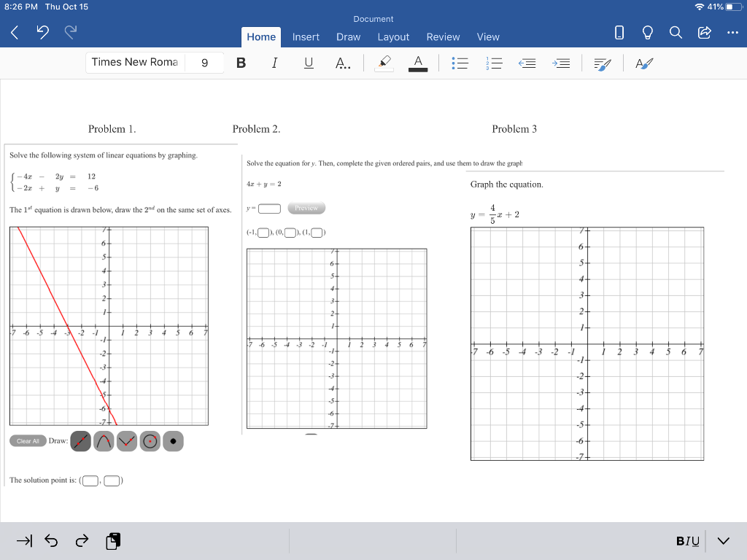Viewport: 747px width, 560px height.
Task: Select the circle drawing tool
Action: pyautogui.click(x=150, y=441)
